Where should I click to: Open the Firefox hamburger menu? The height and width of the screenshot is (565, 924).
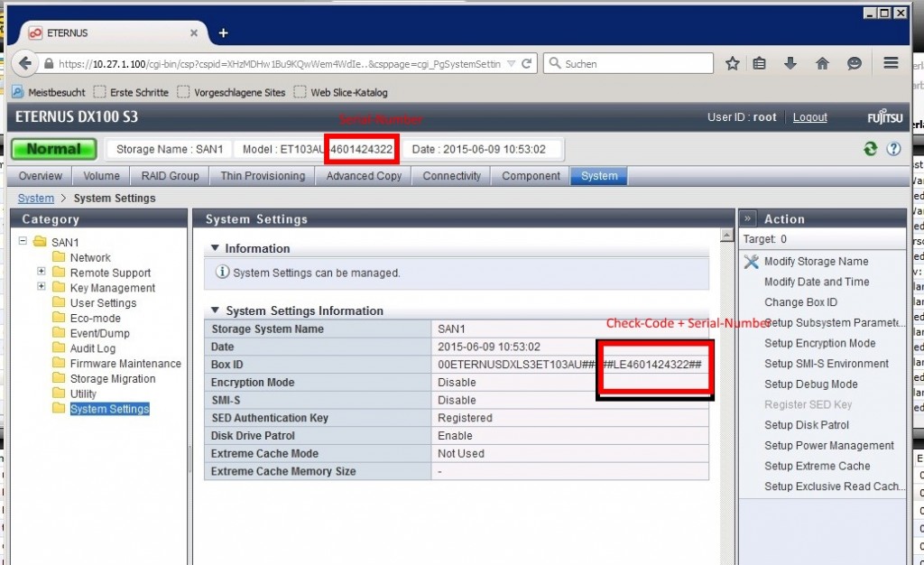tap(891, 63)
